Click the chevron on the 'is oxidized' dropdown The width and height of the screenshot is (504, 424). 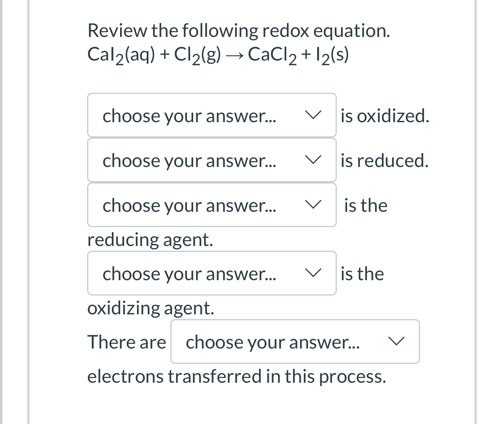313,115
